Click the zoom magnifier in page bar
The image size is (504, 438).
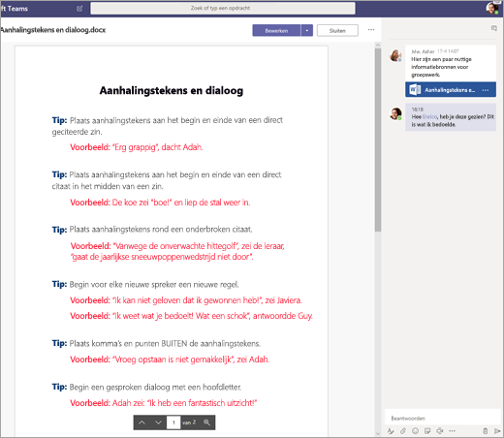click(206, 422)
